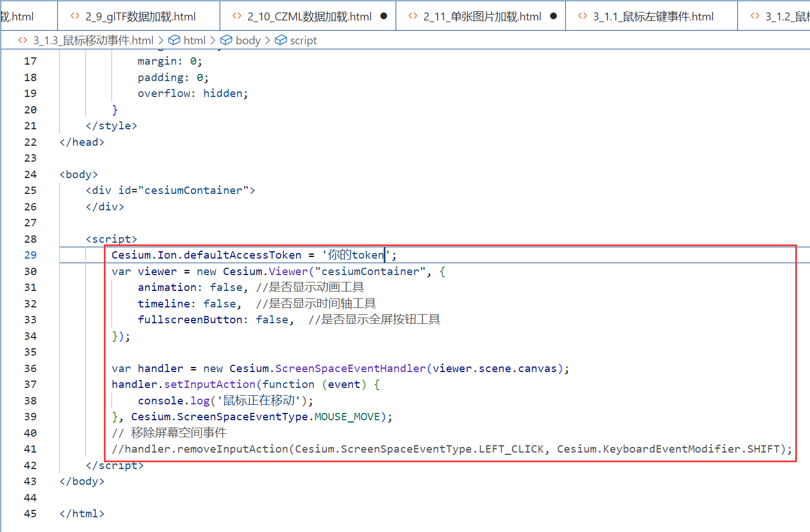The height and width of the screenshot is (532, 810).
Task: Click the closing </style> tag
Action: 111,126
